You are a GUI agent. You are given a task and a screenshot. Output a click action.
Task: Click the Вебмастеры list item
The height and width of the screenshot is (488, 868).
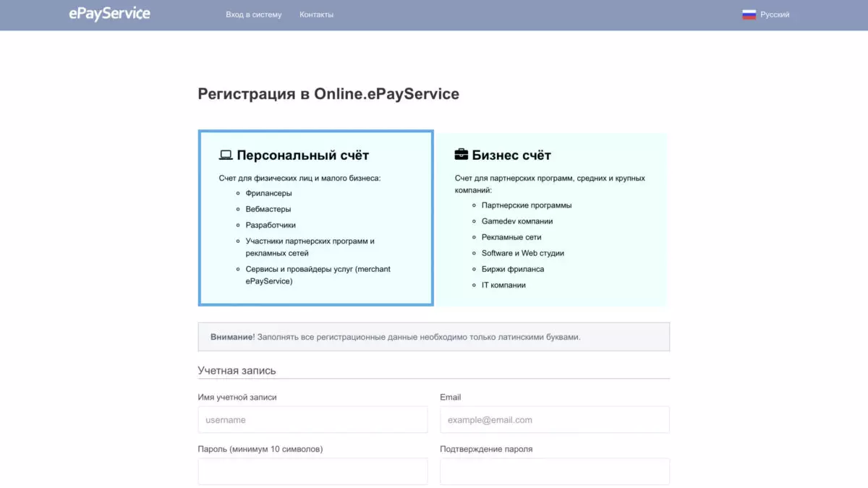click(x=268, y=209)
